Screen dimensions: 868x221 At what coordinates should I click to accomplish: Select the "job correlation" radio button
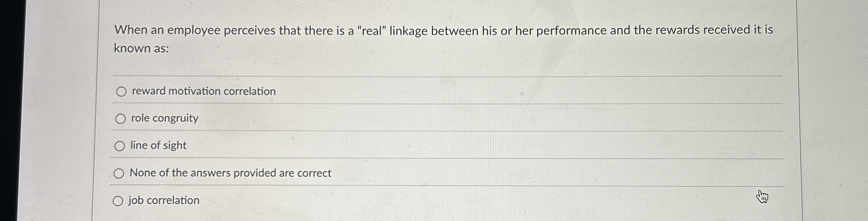click(119, 200)
